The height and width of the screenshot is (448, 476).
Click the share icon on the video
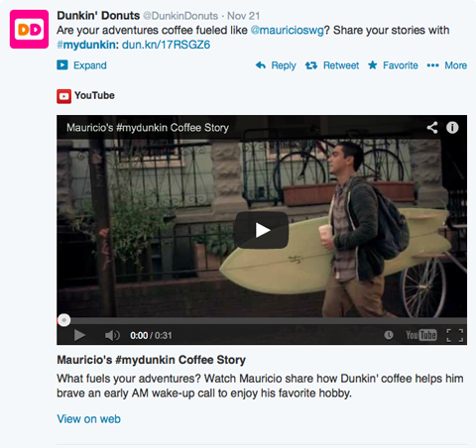point(432,128)
